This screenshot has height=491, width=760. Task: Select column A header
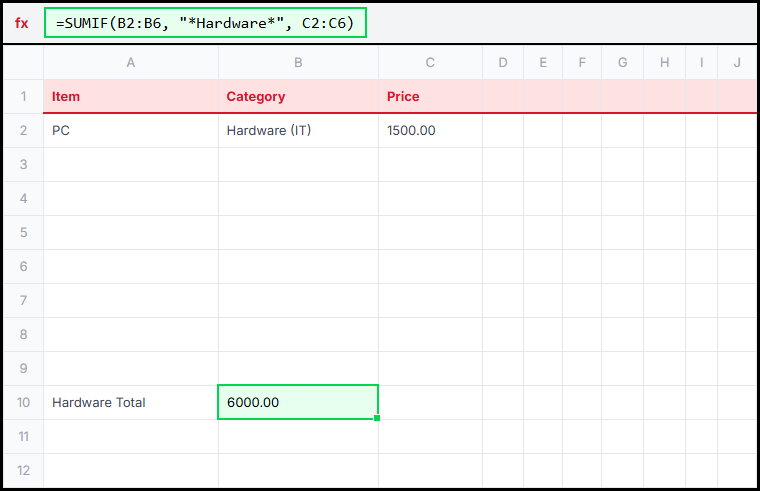pos(131,63)
